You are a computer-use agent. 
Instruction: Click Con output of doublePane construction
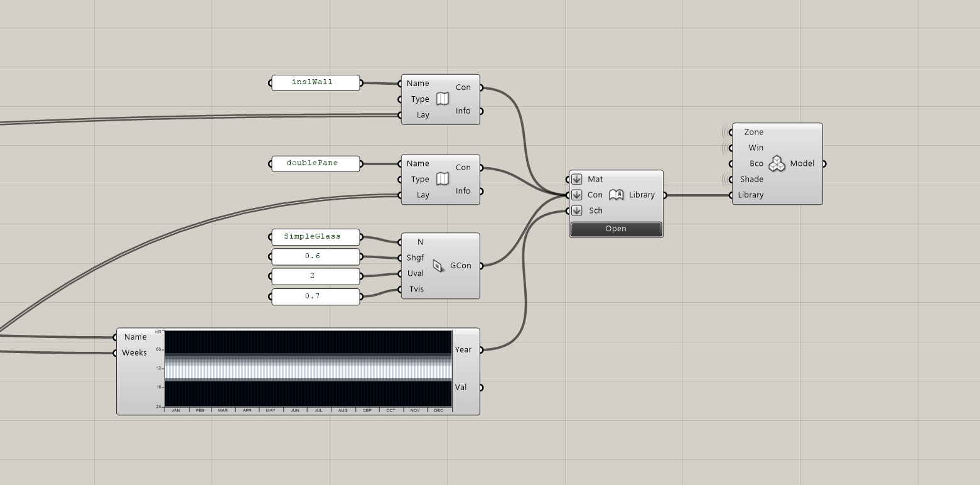(463, 168)
